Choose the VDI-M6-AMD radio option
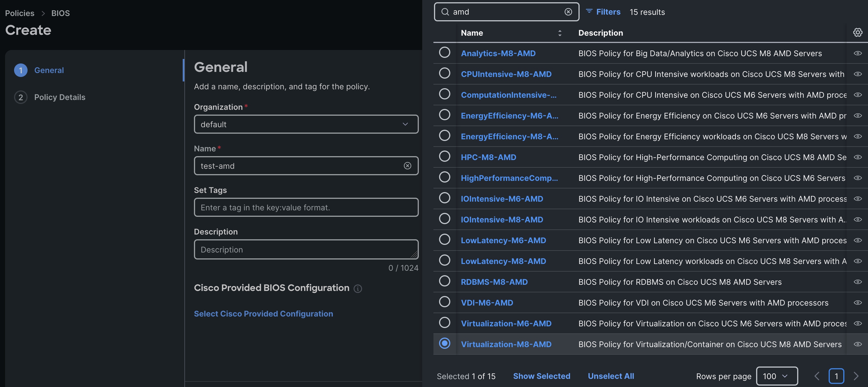868x387 pixels. pos(444,302)
